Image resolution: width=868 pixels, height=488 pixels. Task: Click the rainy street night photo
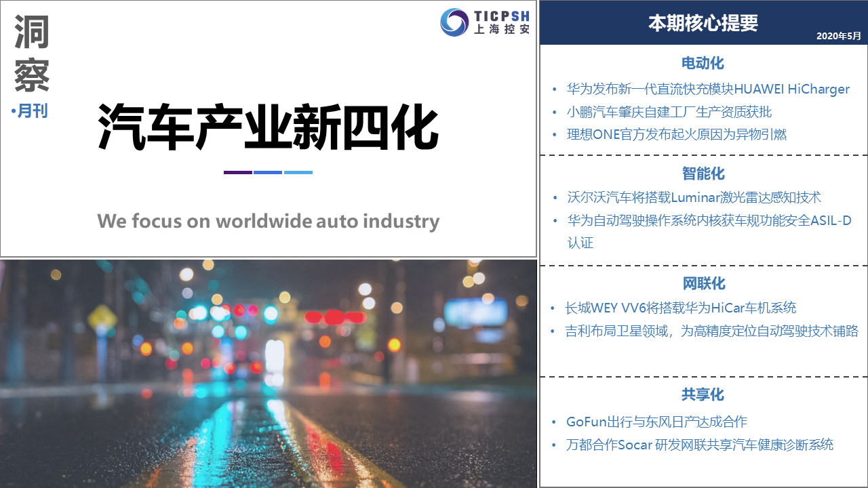pos(269,373)
